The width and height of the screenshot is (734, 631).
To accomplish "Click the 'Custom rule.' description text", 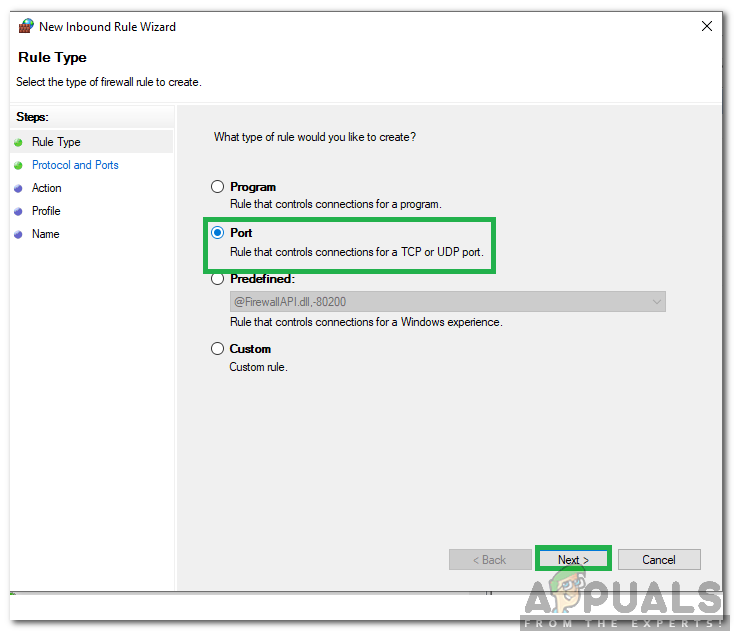I will tap(258, 367).
